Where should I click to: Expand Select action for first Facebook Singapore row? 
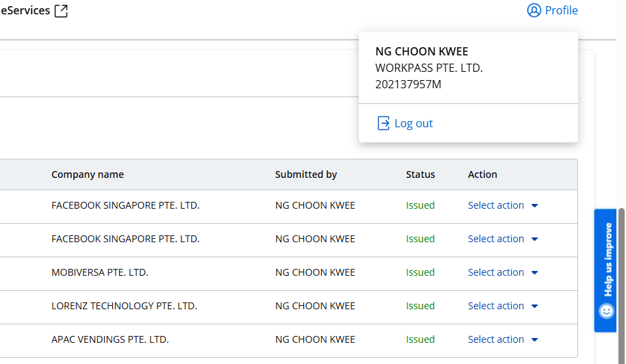click(503, 205)
